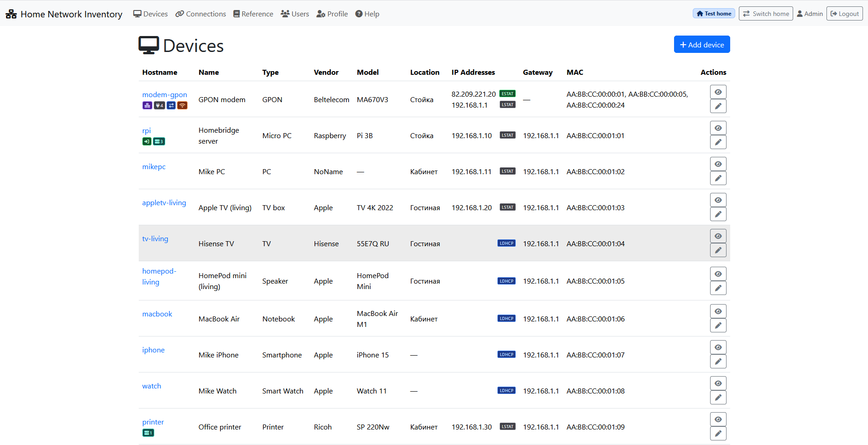Screen dimensions: 868x445
Task: Click the Beltelecom vendor cell
Action: click(332, 99)
